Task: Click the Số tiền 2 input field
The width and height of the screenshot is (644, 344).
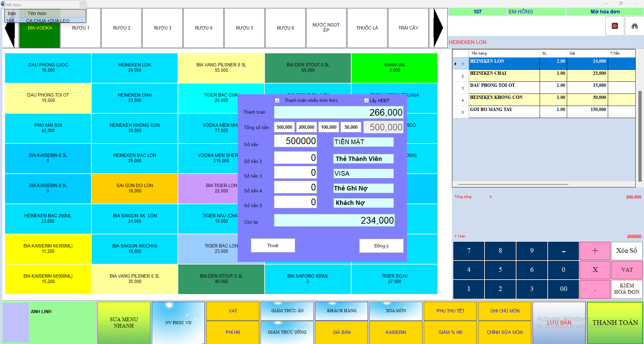Action: click(295, 158)
